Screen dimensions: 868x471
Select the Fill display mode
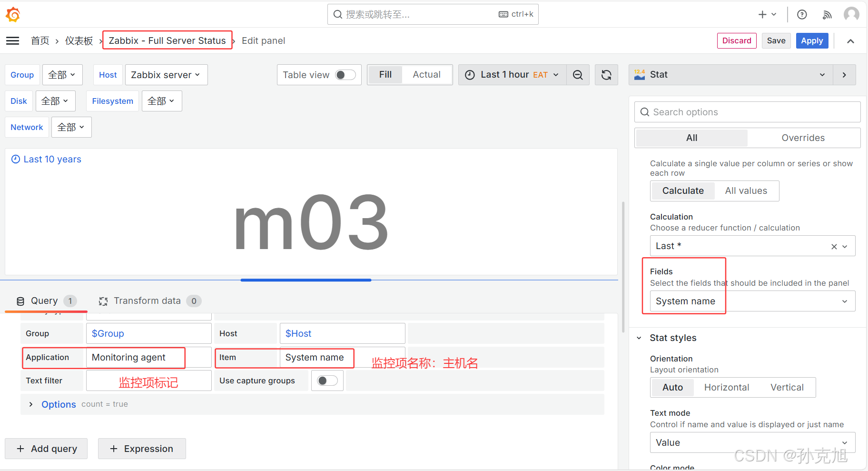(385, 75)
